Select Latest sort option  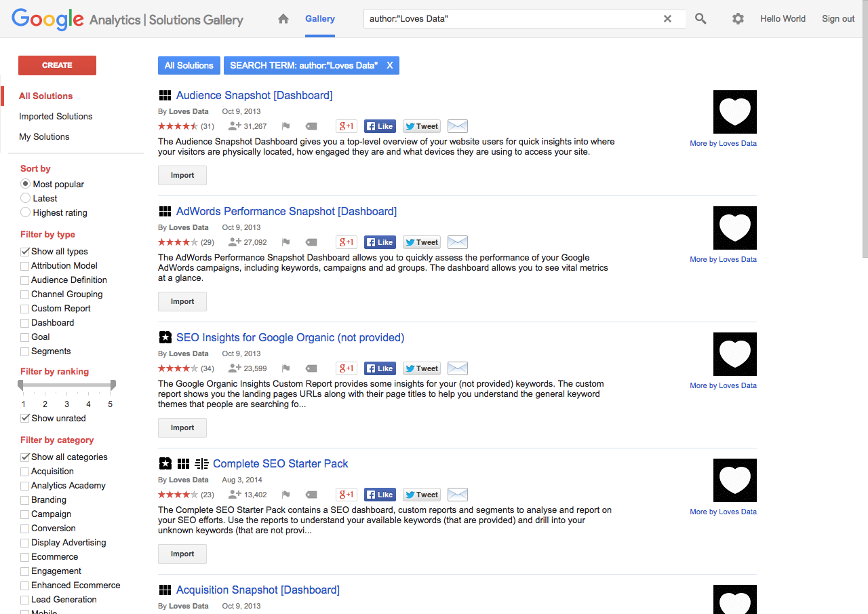point(26,198)
